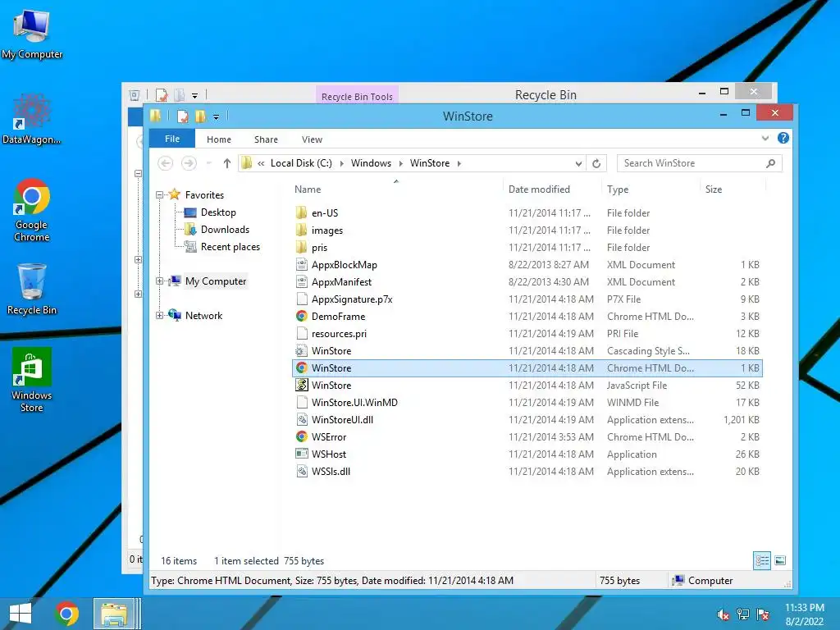This screenshot has height=630, width=840.
Task: Click the muted volume tray icon
Action: (724, 614)
